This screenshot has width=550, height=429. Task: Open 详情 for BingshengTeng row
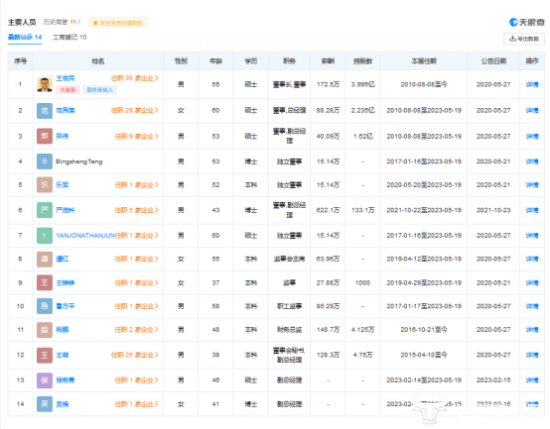(x=532, y=161)
